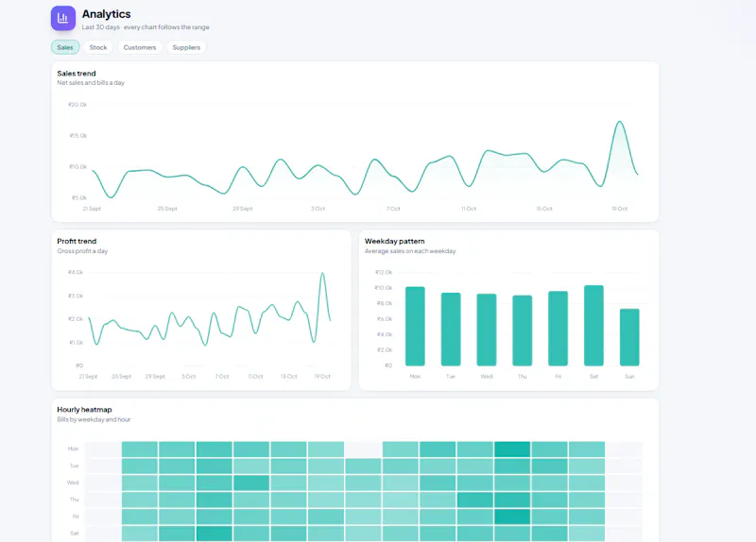Click the 'Gross profit a day' caption
The width and height of the screenshot is (756, 542).
point(82,251)
